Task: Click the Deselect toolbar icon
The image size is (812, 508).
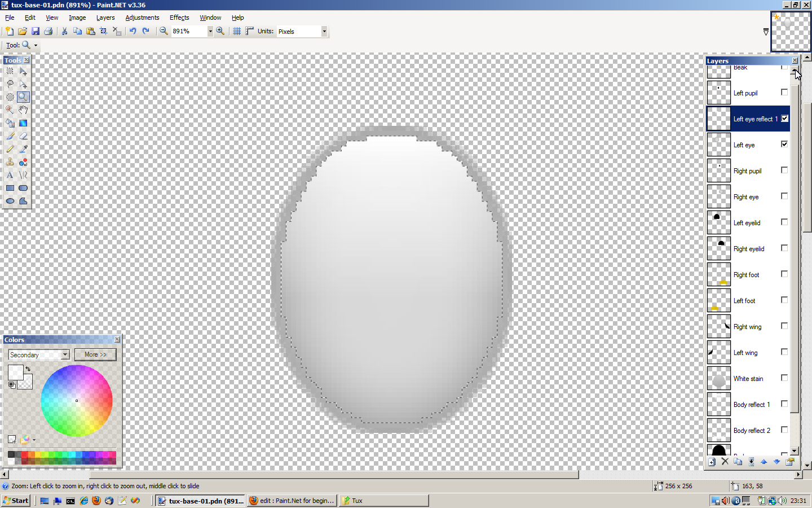Action: point(117,31)
